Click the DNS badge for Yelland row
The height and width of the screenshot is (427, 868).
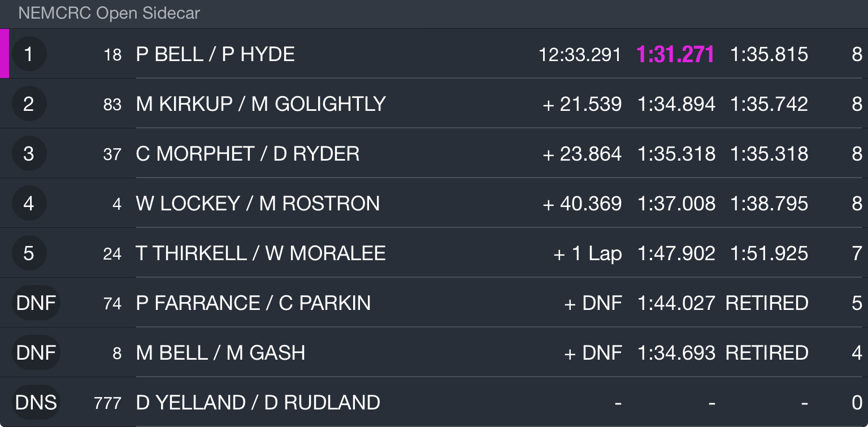click(36, 403)
